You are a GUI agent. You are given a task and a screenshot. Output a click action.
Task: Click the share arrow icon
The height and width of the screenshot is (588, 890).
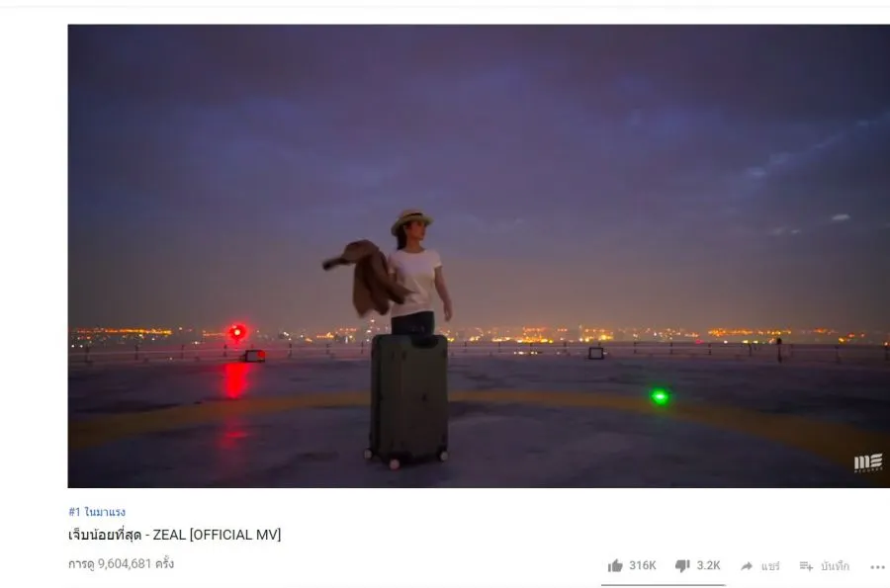pos(747,566)
